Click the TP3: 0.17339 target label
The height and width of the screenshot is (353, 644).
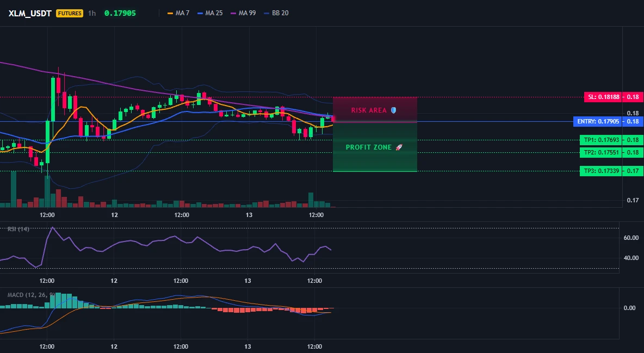pos(601,171)
